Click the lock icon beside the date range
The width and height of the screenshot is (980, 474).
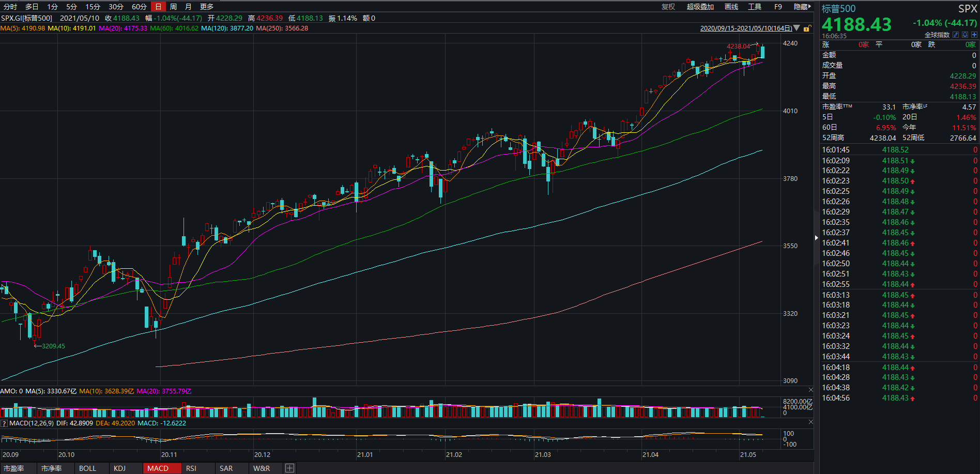tap(806, 28)
